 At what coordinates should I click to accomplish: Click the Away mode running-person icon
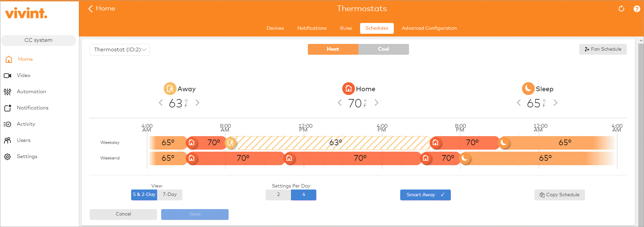pyautogui.click(x=170, y=89)
